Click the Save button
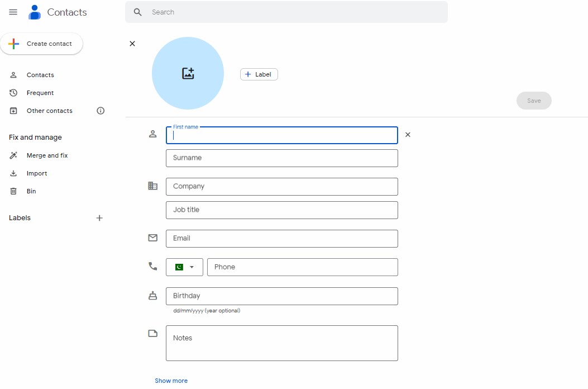Screen dimensions: 588x389 point(534,101)
